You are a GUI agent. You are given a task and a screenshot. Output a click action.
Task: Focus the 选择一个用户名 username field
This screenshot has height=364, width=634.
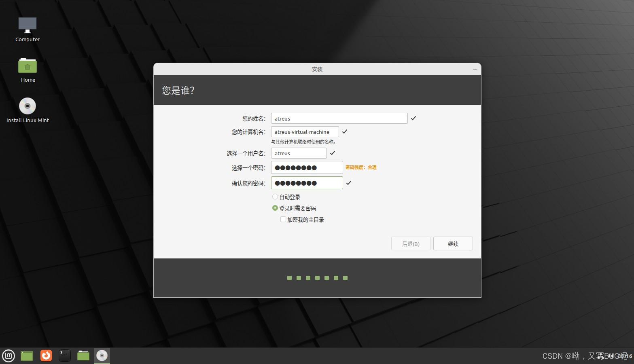coord(299,153)
